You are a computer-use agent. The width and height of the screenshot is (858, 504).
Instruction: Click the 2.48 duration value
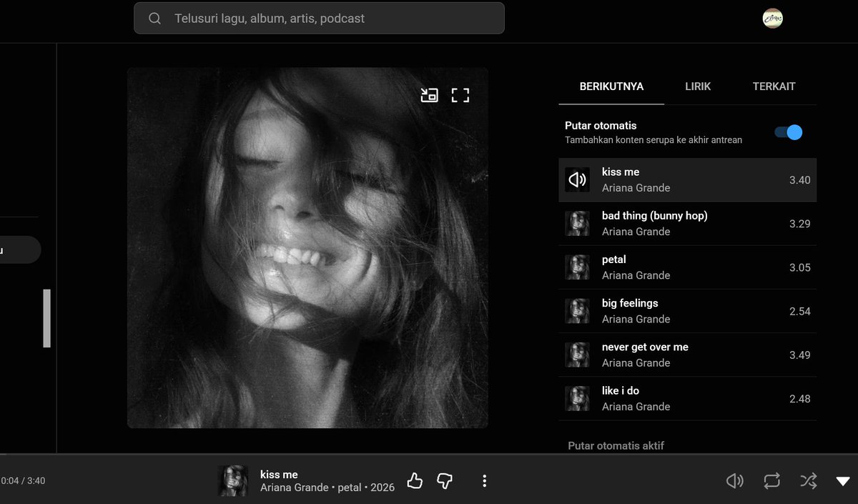pos(800,398)
